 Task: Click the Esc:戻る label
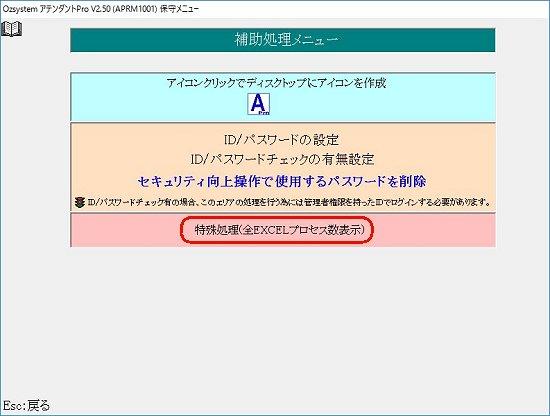pos(26,405)
